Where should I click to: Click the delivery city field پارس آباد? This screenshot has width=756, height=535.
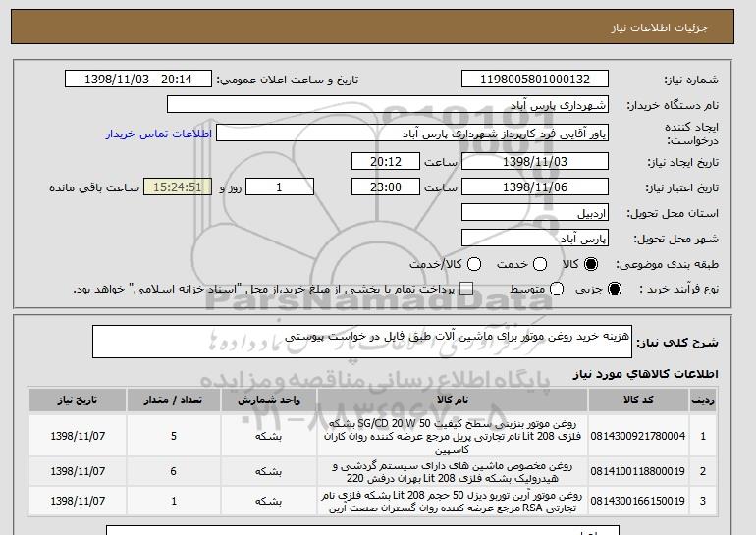pyautogui.click(x=535, y=239)
